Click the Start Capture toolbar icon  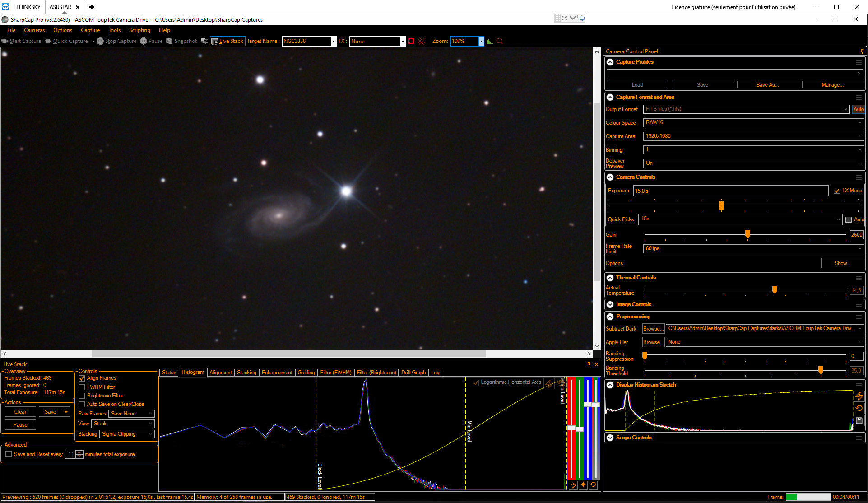[5, 41]
